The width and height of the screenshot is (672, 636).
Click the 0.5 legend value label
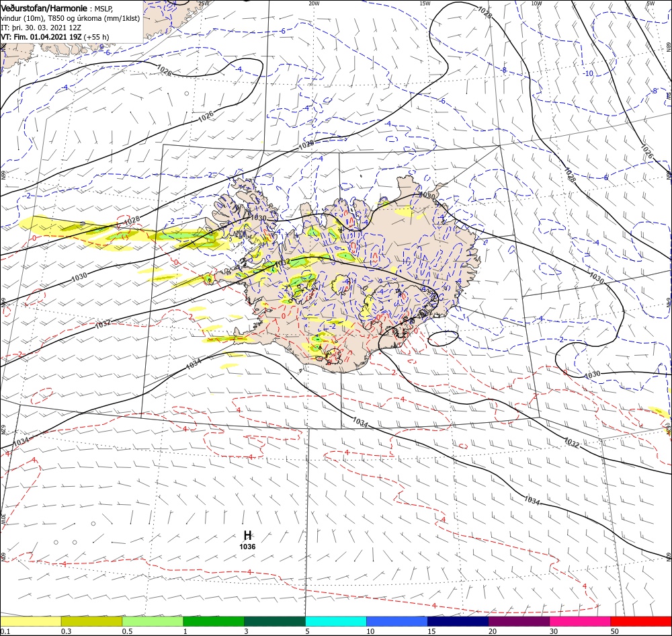tap(127, 631)
